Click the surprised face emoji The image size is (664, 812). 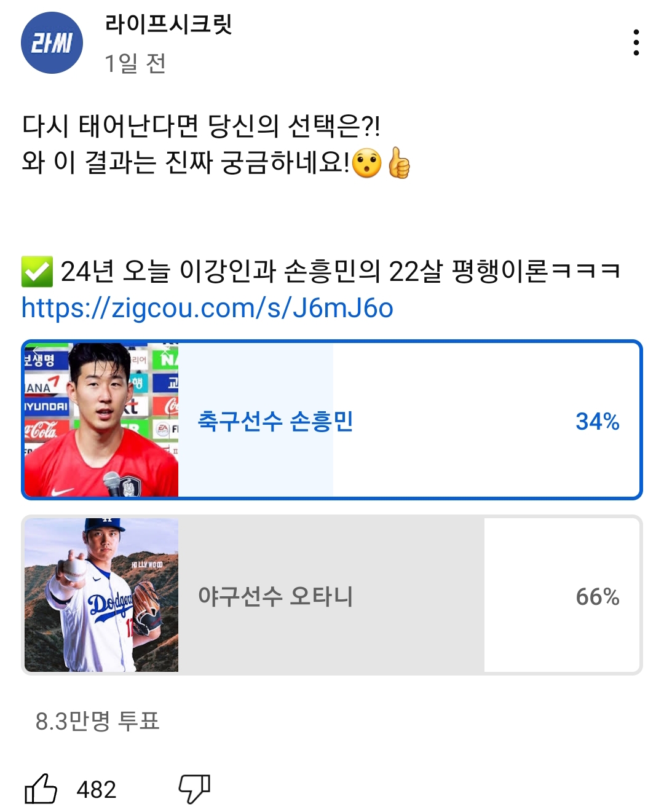(x=368, y=164)
